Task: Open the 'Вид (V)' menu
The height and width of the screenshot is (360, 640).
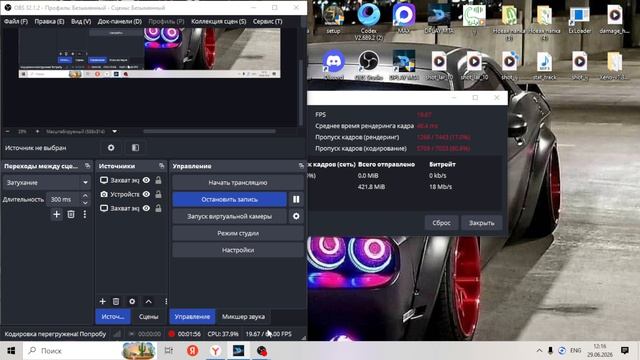Action: (x=81, y=21)
